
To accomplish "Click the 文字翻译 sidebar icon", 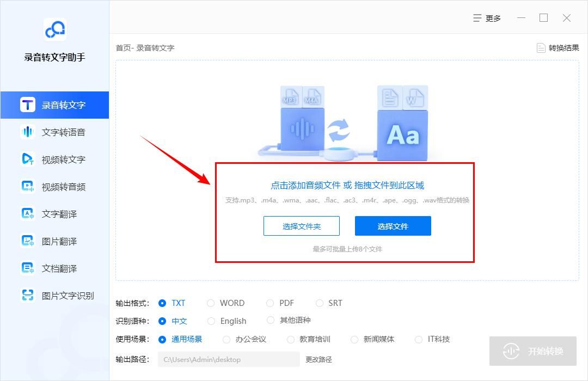I will point(28,214).
